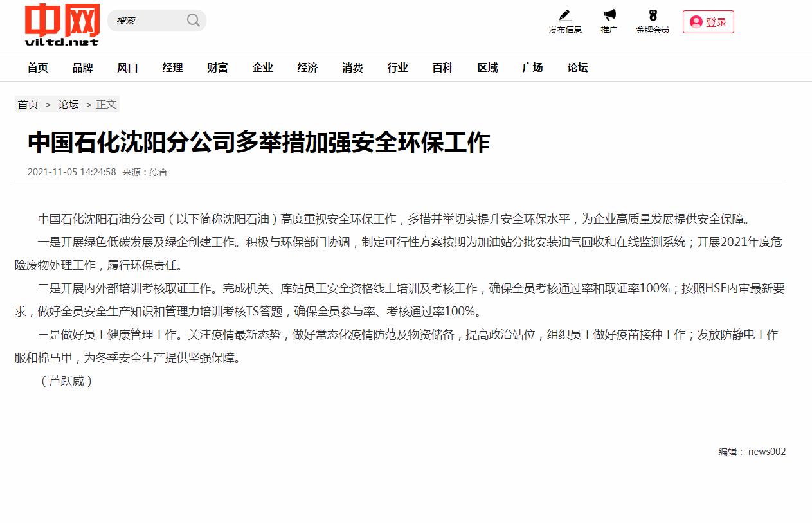This screenshot has height=523, width=812.
Task: Click the editor credit 编辑： news002
Action: click(x=752, y=452)
